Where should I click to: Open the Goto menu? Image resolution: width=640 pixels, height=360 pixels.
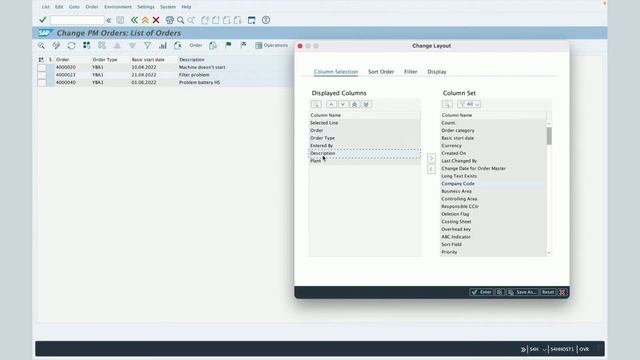pos(74,7)
